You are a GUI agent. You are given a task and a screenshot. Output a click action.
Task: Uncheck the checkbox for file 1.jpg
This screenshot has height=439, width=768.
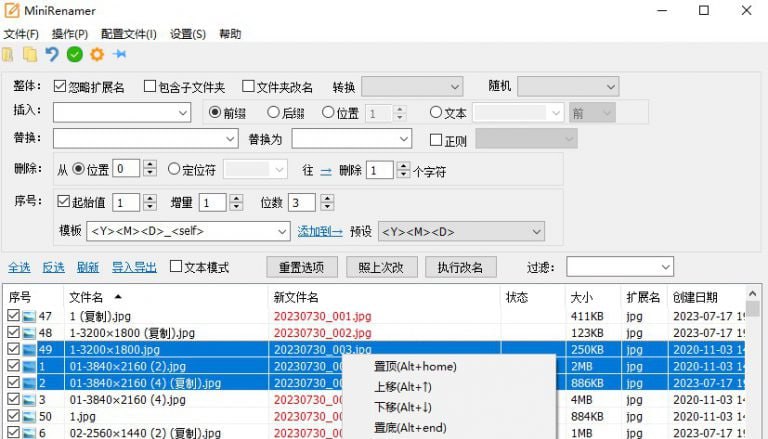[x=13, y=415]
